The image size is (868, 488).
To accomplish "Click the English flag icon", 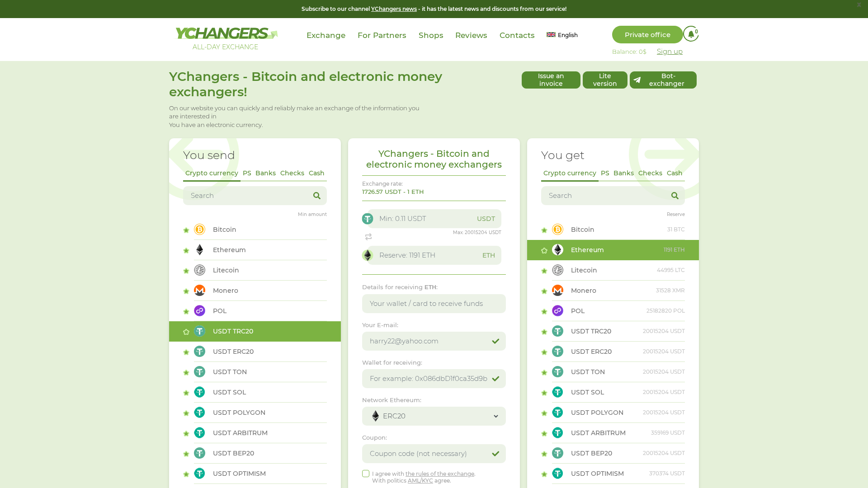I will (x=551, y=35).
